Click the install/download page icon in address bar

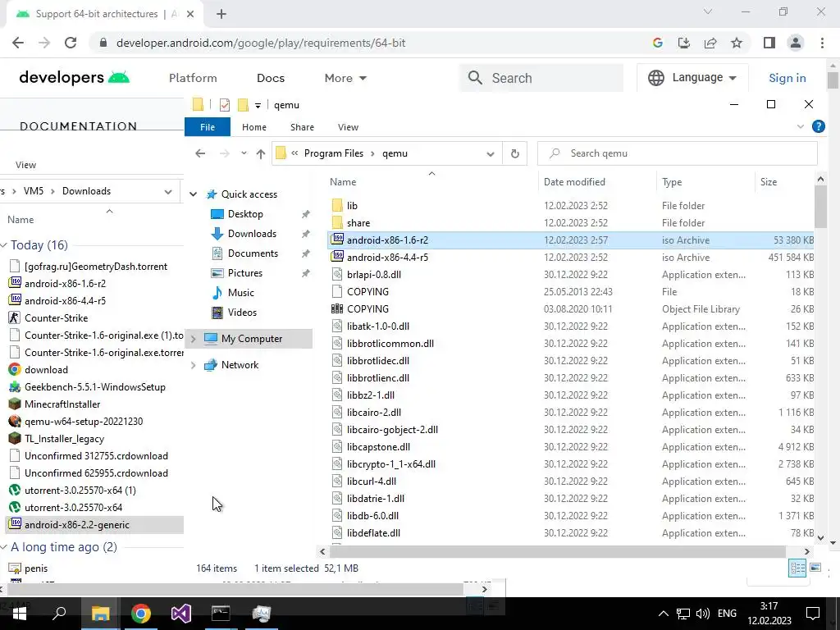point(684,43)
